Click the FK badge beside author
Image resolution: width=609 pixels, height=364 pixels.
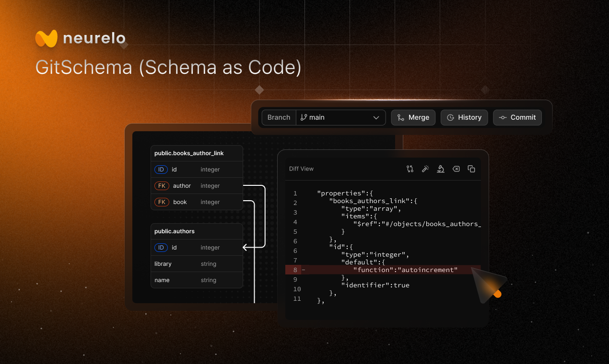click(x=162, y=186)
